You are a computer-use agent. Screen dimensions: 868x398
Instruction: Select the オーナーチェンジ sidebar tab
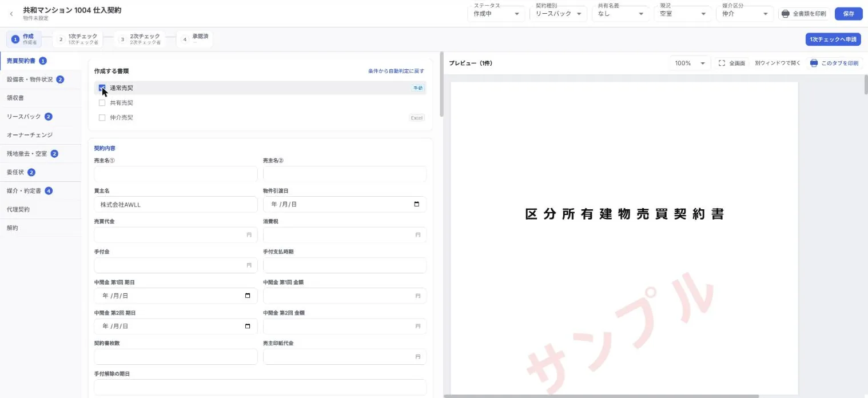click(x=41, y=135)
